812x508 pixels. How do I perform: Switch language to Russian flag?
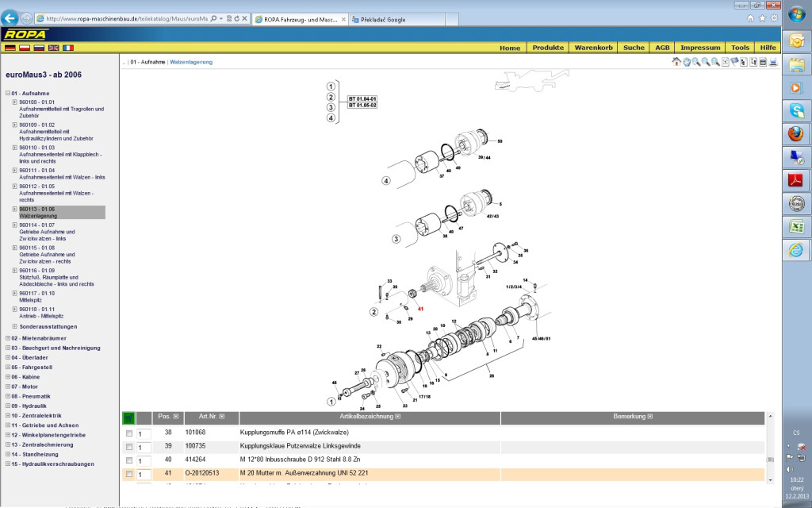39,48
